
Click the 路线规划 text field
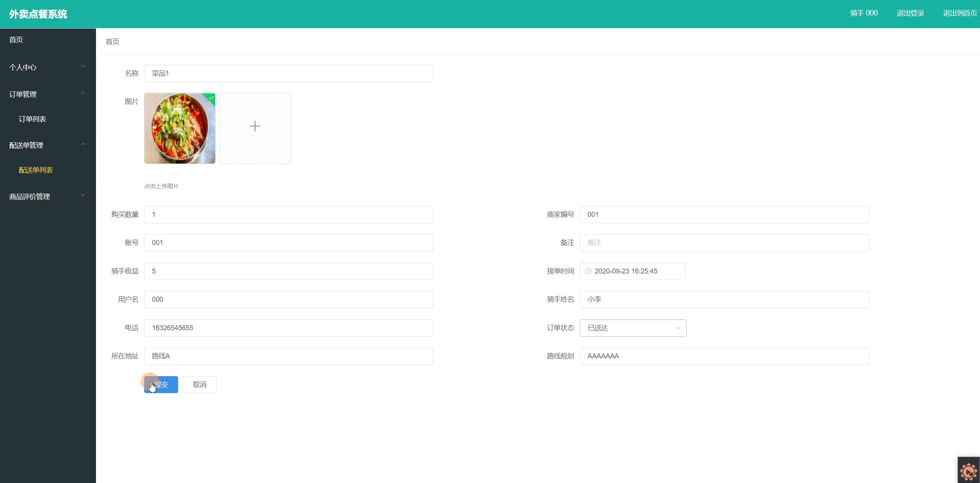pos(724,356)
